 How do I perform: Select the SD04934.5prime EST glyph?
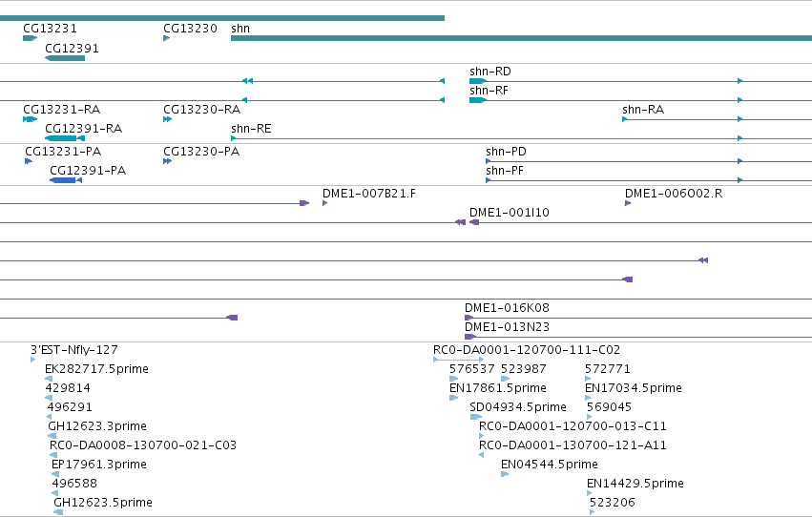tap(475, 417)
